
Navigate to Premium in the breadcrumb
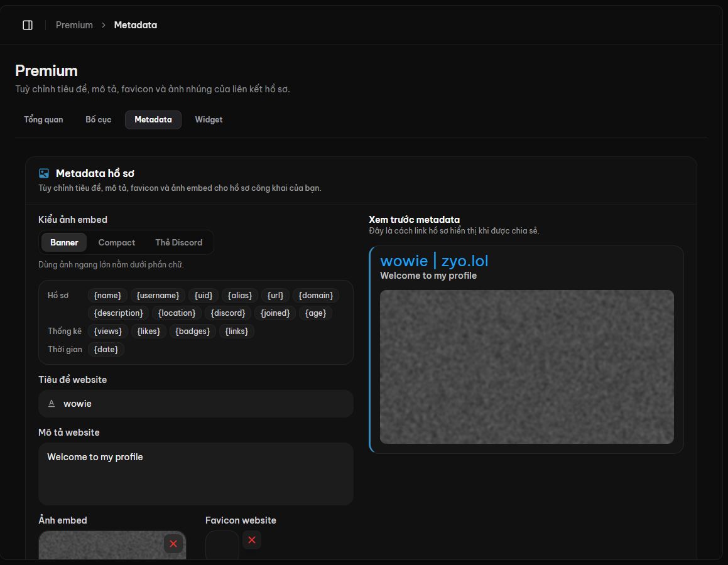[74, 25]
